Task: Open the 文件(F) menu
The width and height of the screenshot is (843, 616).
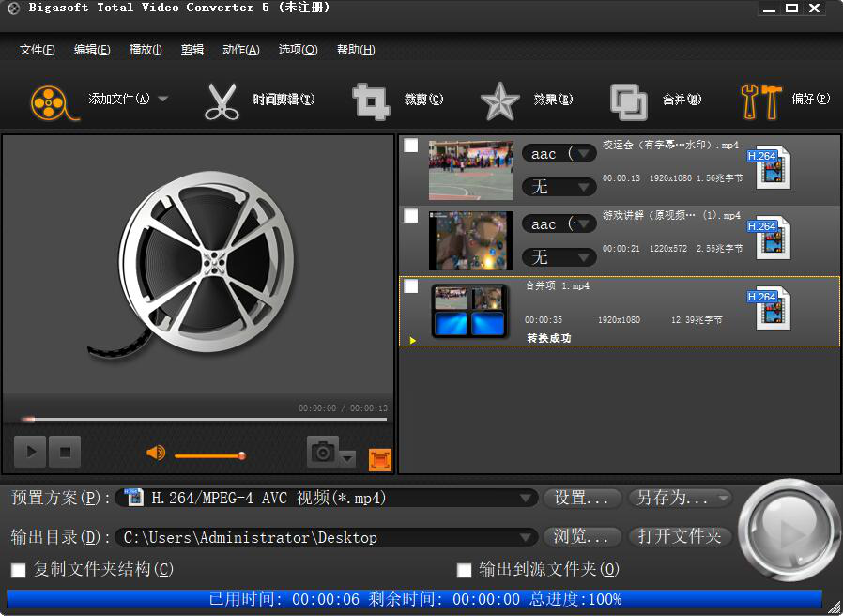Action: click(x=37, y=50)
